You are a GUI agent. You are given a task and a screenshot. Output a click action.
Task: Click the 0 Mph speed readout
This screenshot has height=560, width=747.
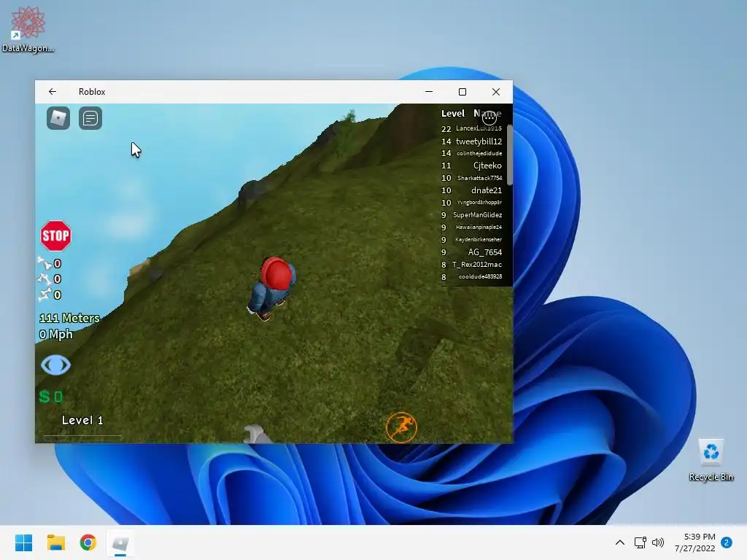coord(56,334)
